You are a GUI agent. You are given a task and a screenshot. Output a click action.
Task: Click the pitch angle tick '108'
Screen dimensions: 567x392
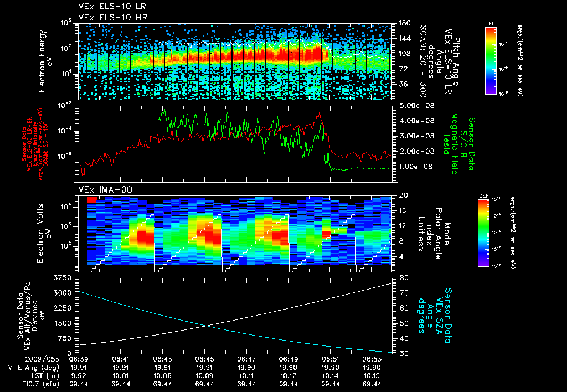(404, 54)
